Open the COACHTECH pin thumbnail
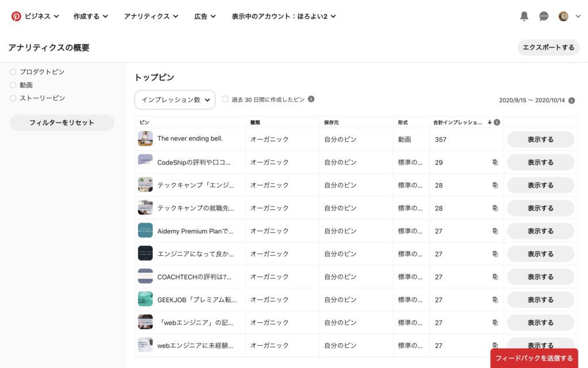 click(x=145, y=276)
